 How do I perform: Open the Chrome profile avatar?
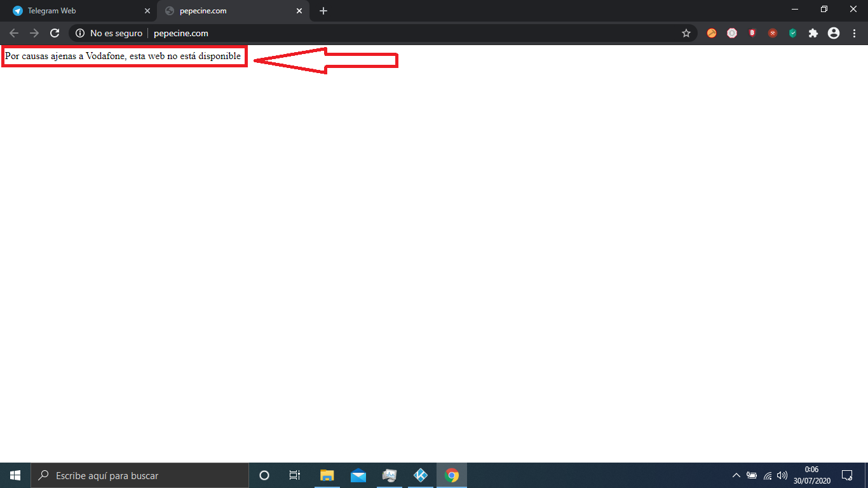point(834,33)
